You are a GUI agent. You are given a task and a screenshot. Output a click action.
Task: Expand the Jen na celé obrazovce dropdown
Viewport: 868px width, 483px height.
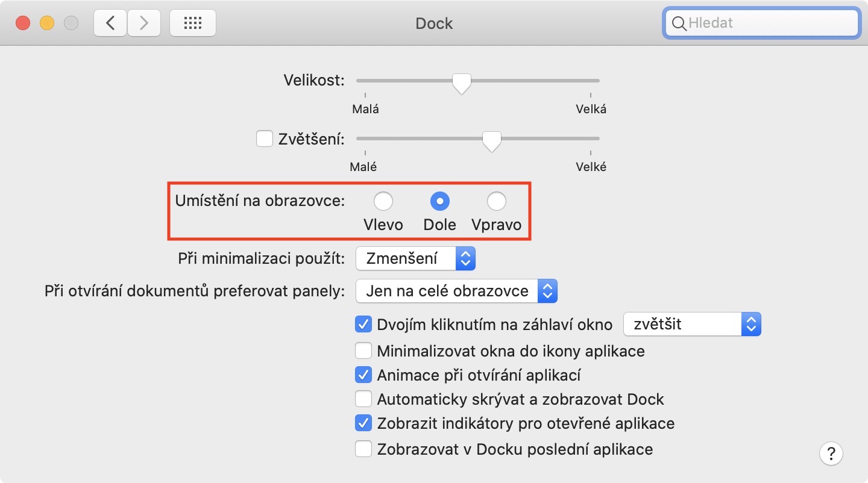coord(456,291)
